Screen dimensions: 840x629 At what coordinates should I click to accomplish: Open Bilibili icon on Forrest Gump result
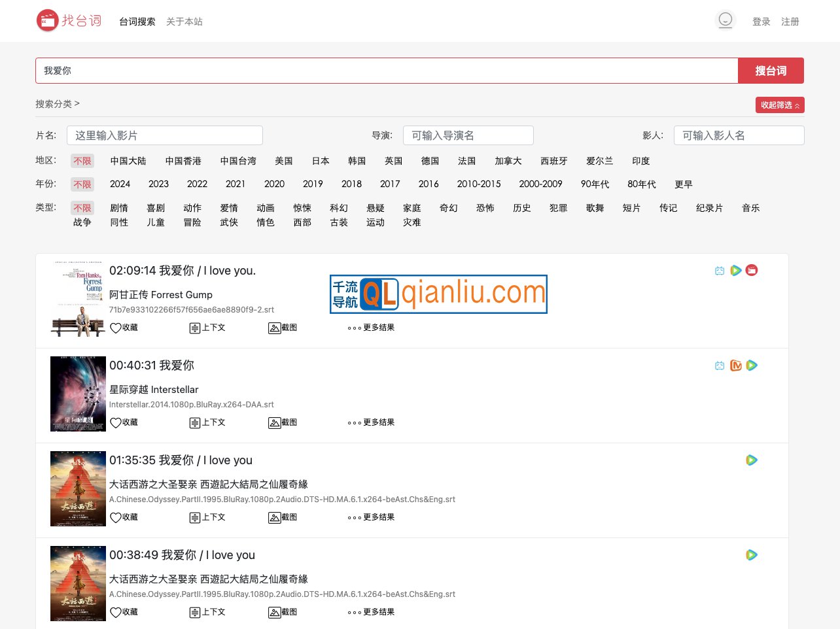[x=720, y=271]
